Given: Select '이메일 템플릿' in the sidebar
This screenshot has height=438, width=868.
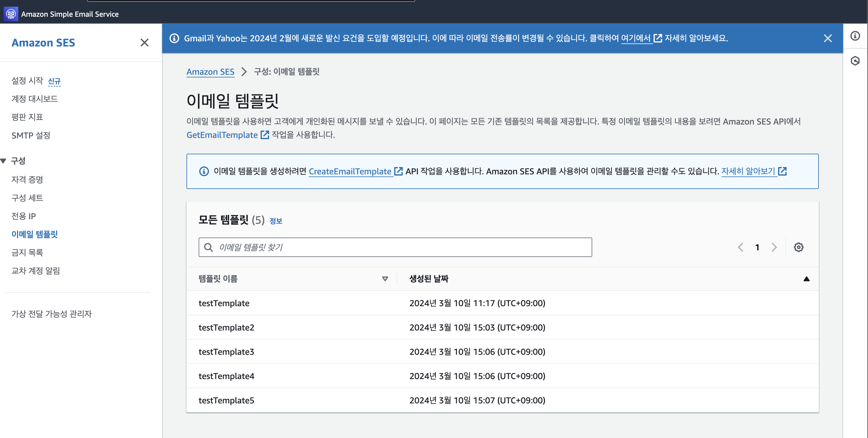Looking at the screenshot, I should pyautogui.click(x=35, y=234).
